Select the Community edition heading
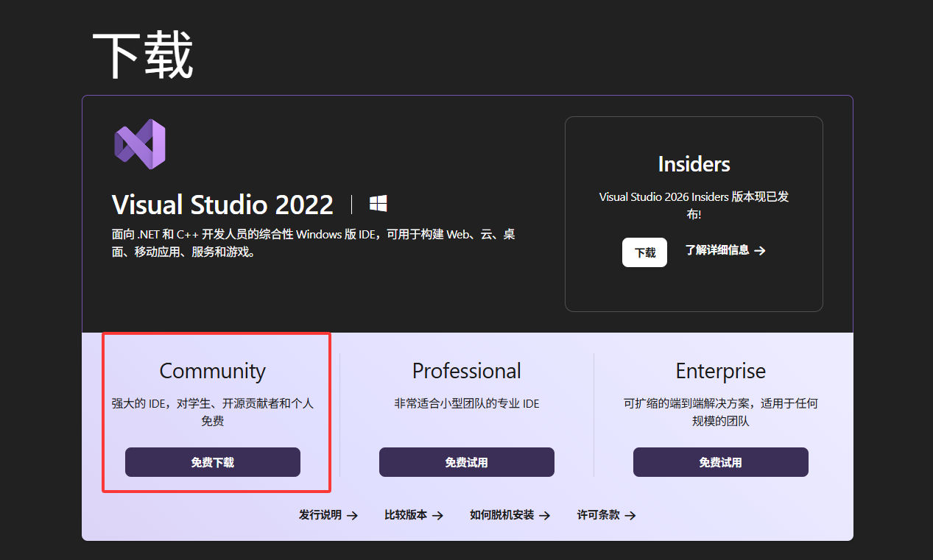This screenshot has height=560, width=933. 213,371
